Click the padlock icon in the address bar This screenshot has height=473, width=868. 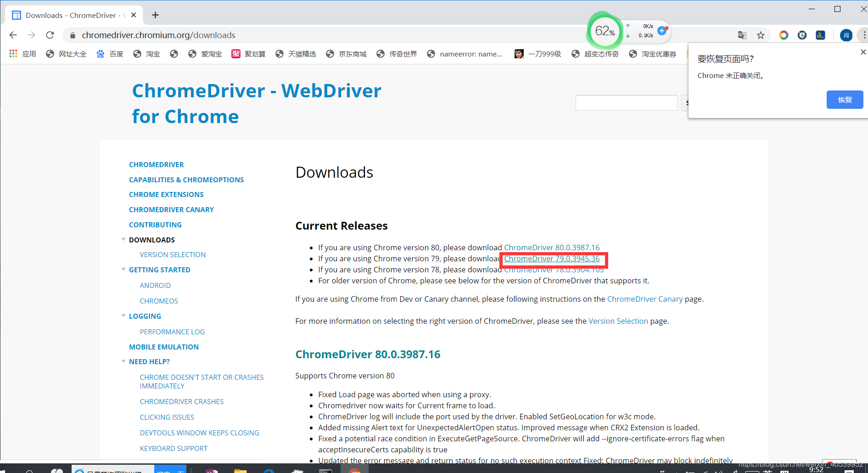pyautogui.click(x=73, y=35)
